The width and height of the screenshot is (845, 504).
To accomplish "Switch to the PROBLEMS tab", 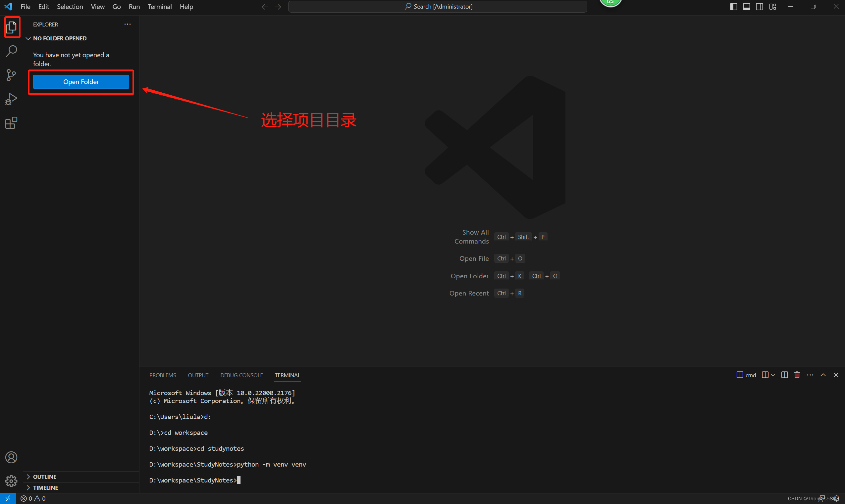I will [162, 375].
